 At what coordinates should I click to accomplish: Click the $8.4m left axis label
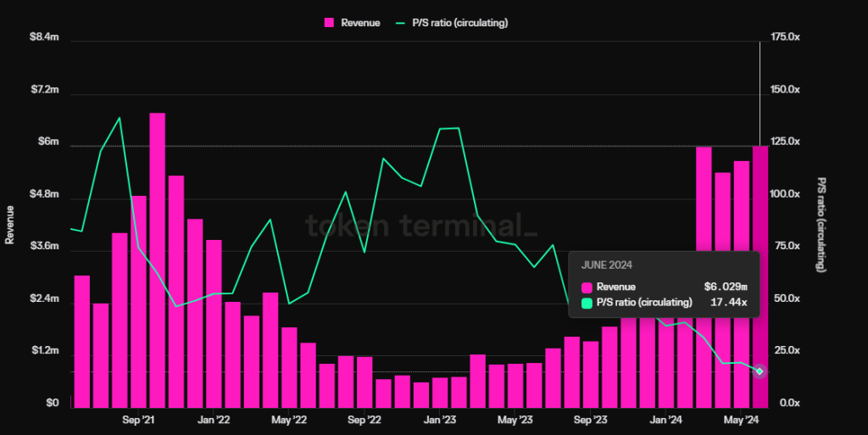(x=44, y=37)
